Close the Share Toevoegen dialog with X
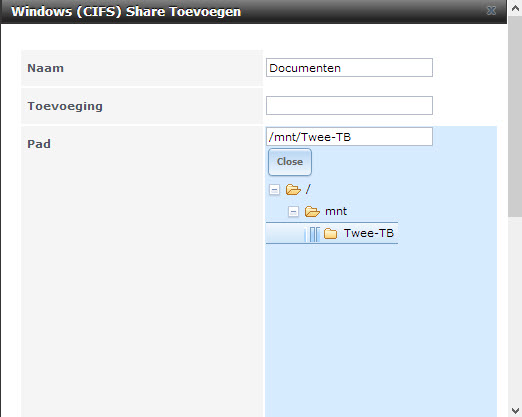Screen dimensions: 522x417 (491, 11)
